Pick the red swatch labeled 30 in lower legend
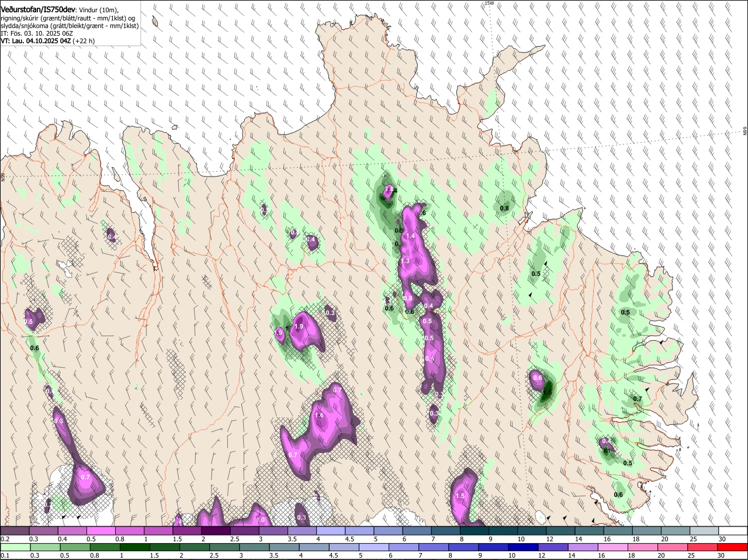This screenshot has width=748, height=560. tap(733, 547)
